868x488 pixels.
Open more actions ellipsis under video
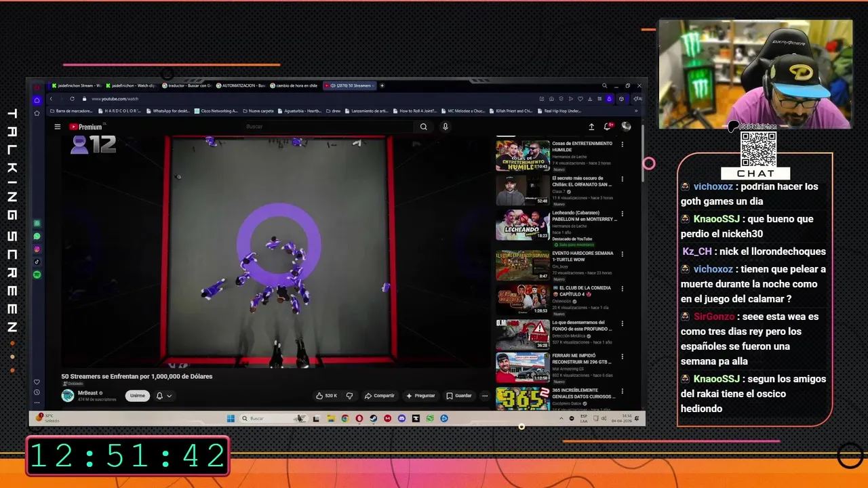click(485, 396)
